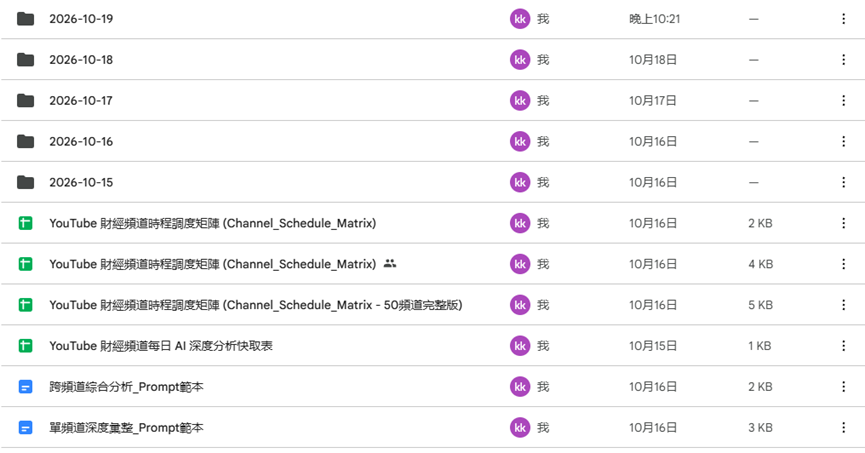Open more actions for folder 2026-10-15
The image size is (865, 453).
(x=843, y=182)
